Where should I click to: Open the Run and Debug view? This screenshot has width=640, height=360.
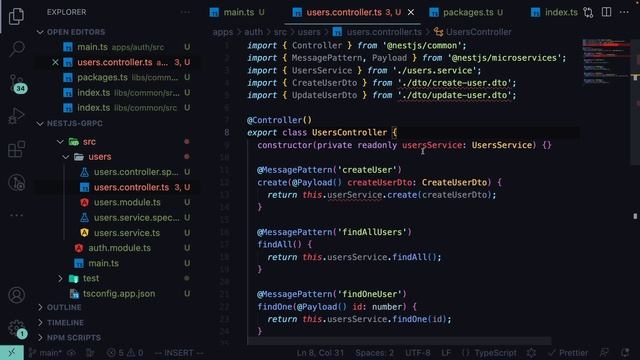pyautogui.click(x=16, y=116)
